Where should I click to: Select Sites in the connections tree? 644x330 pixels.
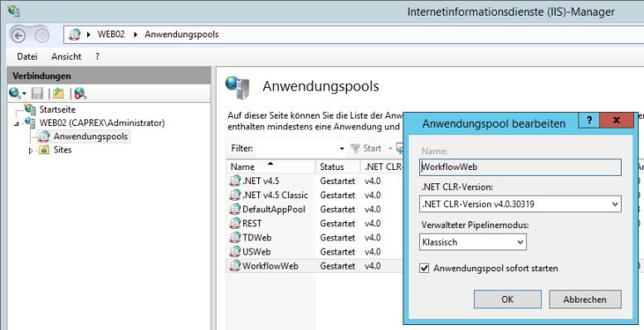[62, 150]
